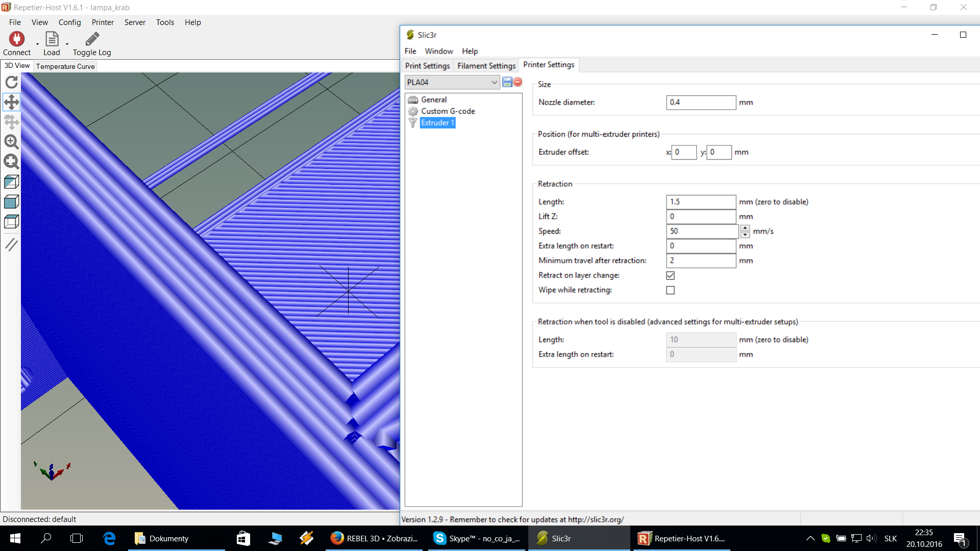Click the Toggle Log pencil icon
This screenshot has width=980, height=551.
(x=92, y=39)
